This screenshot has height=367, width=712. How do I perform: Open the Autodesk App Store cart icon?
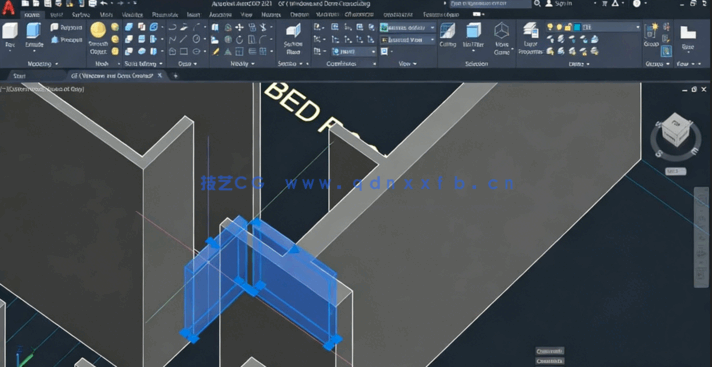tap(604, 4)
